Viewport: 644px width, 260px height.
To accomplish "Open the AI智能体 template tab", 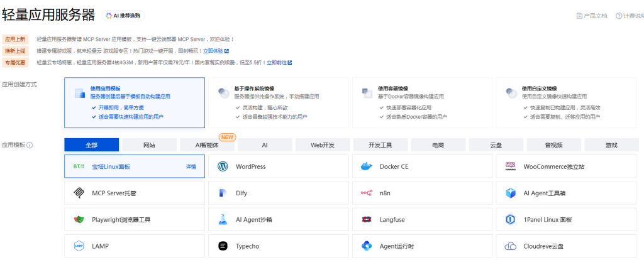I will pos(208,145).
